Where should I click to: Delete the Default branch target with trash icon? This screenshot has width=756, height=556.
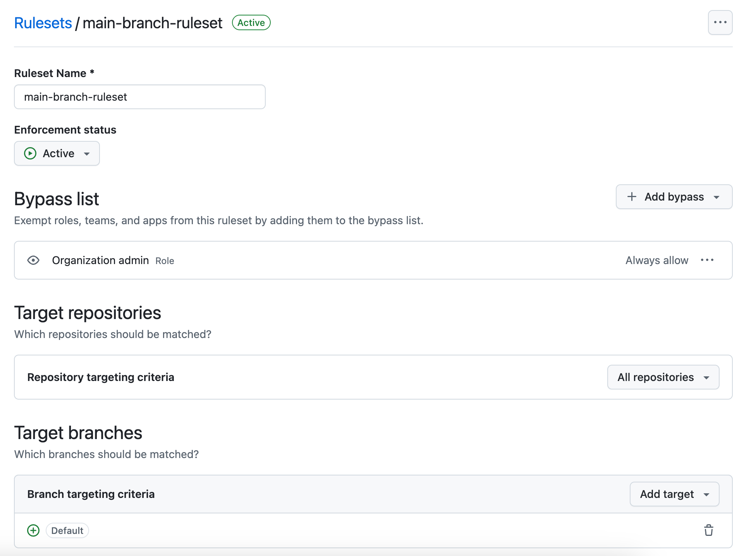(709, 530)
